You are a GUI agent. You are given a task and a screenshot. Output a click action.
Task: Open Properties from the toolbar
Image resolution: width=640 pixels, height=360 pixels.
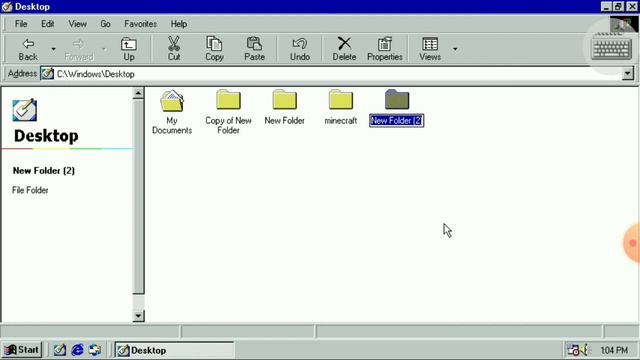coord(384,49)
